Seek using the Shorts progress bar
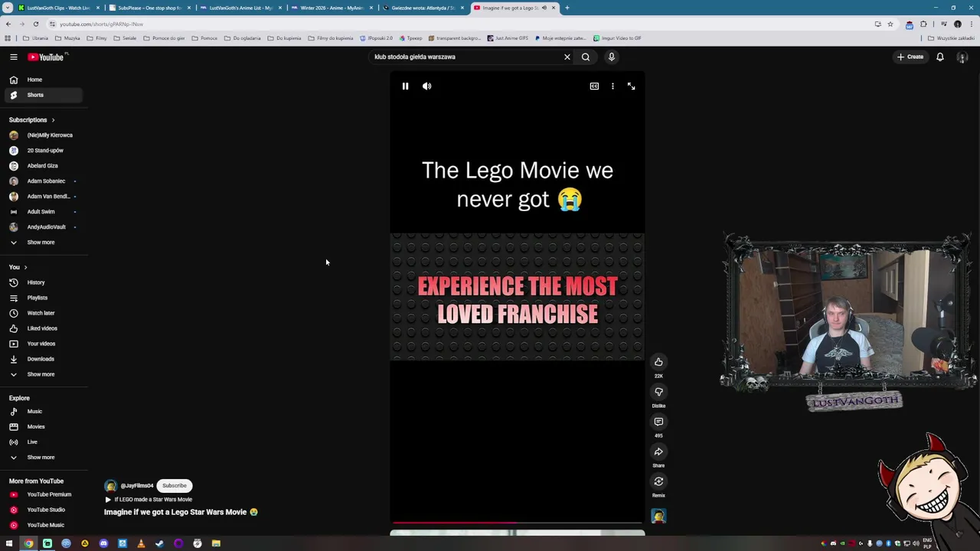This screenshot has height=551, width=980. point(517,523)
